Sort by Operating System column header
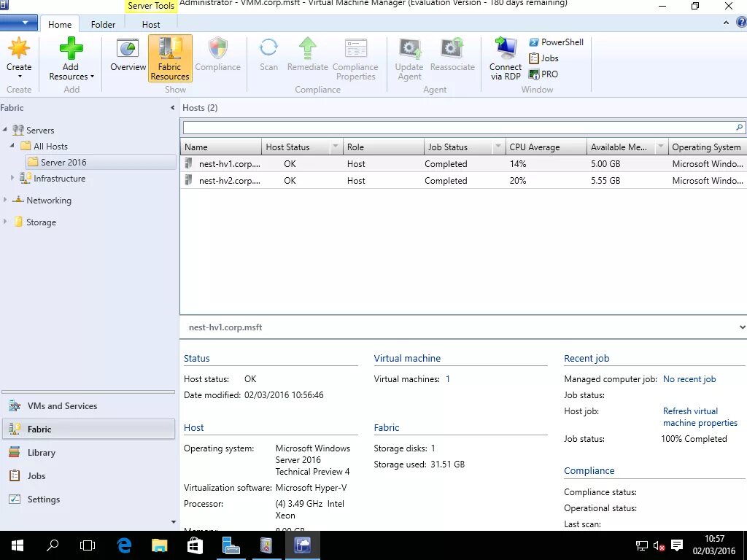 708,147
